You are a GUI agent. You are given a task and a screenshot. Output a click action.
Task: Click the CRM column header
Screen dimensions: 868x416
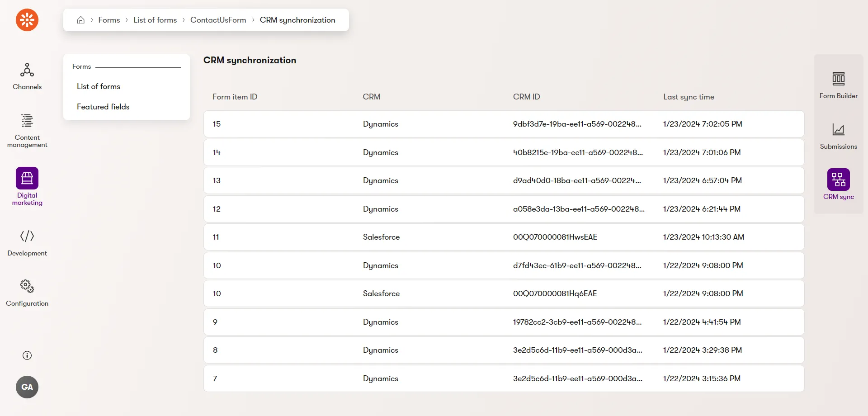(x=372, y=97)
